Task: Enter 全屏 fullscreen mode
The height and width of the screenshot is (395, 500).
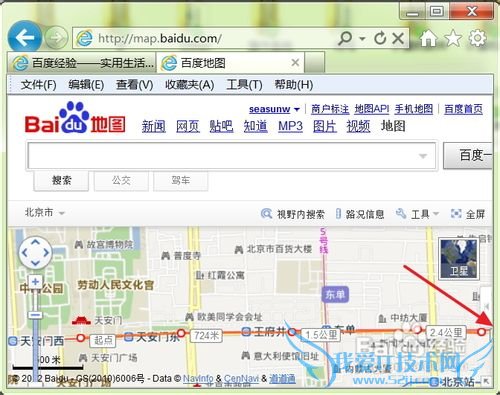Action: (x=468, y=214)
